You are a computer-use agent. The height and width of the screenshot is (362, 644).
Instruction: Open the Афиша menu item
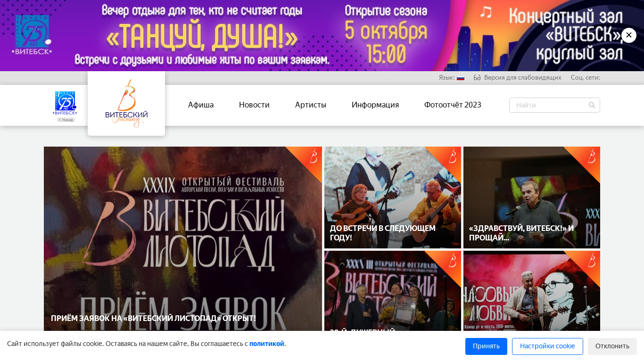coord(201,105)
